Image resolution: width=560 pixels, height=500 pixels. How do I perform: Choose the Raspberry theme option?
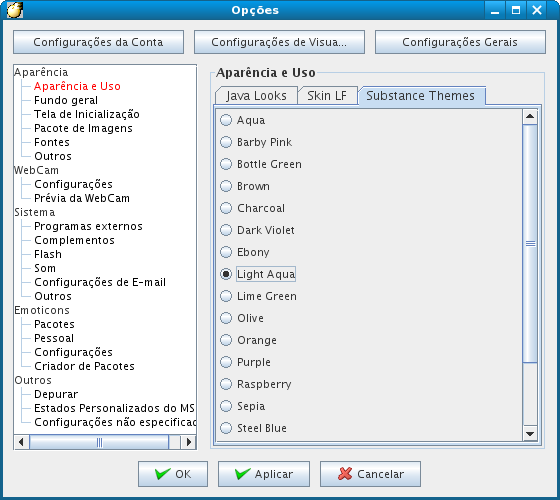click(x=226, y=384)
